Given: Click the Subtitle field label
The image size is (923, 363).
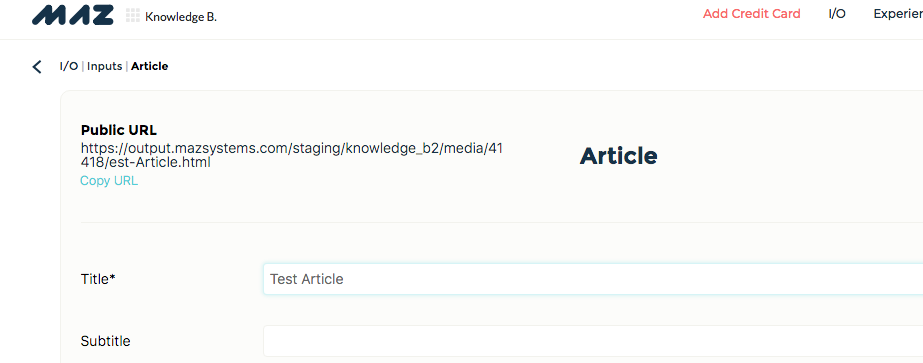Looking at the screenshot, I should pyautogui.click(x=105, y=341).
